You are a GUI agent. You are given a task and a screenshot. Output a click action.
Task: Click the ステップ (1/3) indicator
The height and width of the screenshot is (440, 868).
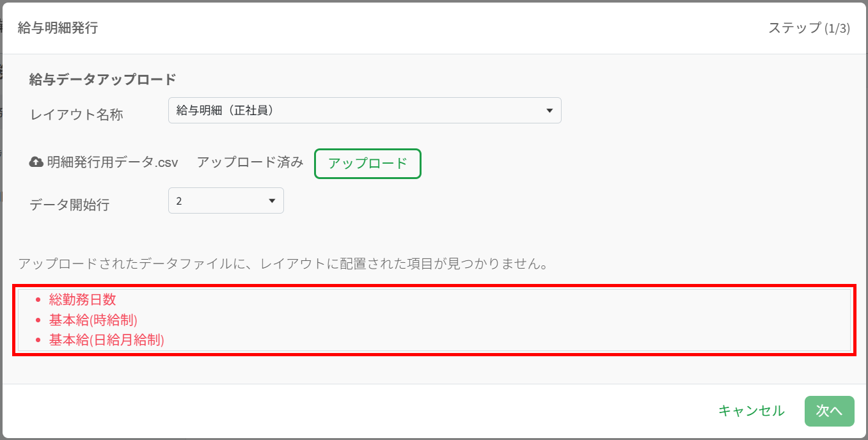click(809, 28)
